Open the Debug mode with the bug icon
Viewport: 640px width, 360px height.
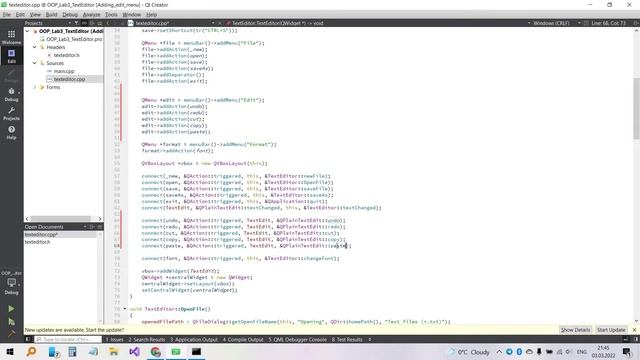click(11, 94)
